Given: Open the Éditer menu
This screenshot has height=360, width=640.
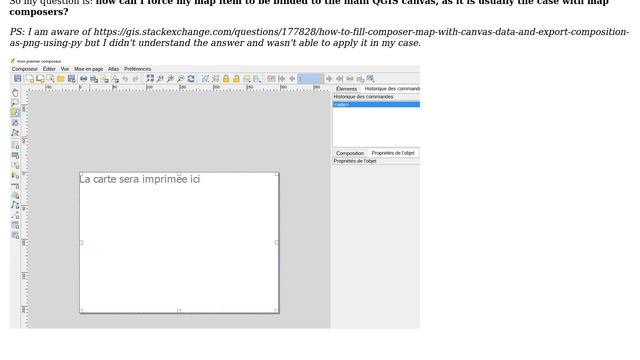Looking at the screenshot, I should click(49, 69).
